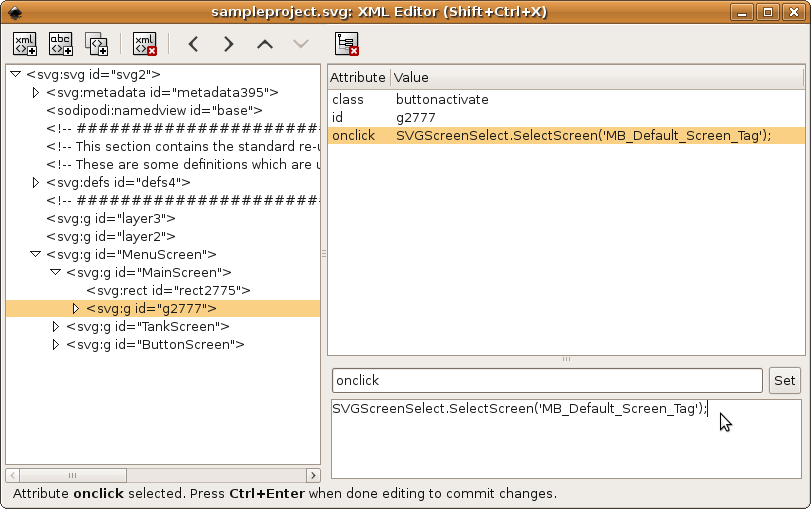This screenshot has height=509, width=811.
Task: Click the scroll left arrow of tree scrollbar
Action: (x=13, y=475)
